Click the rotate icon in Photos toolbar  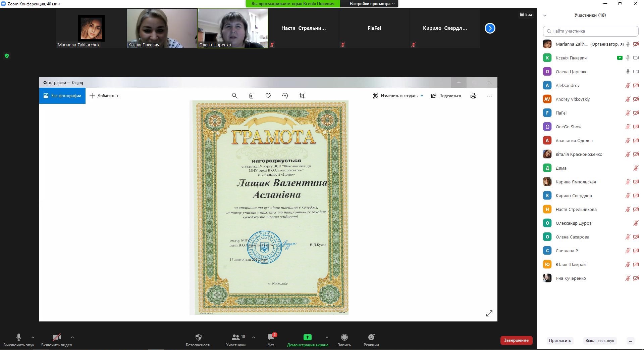pos(285,96)
